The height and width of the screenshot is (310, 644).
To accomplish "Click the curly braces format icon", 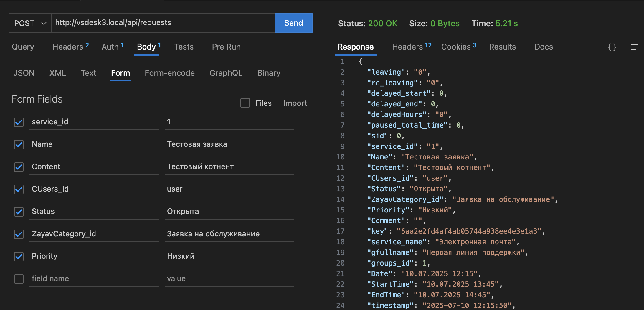I will pos(612,47).
